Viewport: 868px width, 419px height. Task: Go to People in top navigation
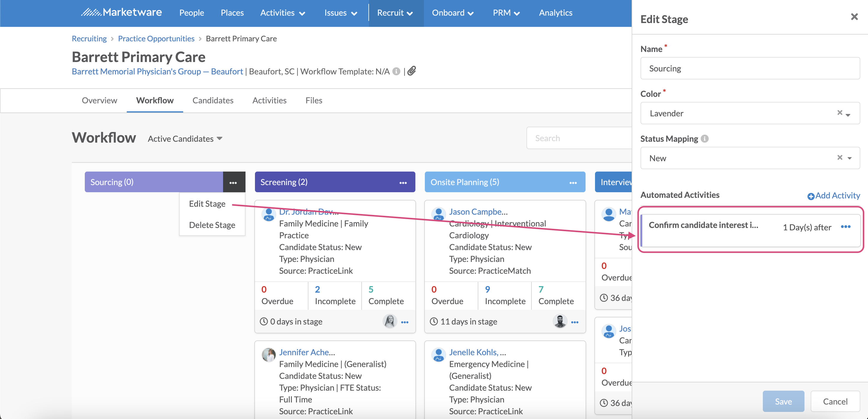(x=191, y=13)
